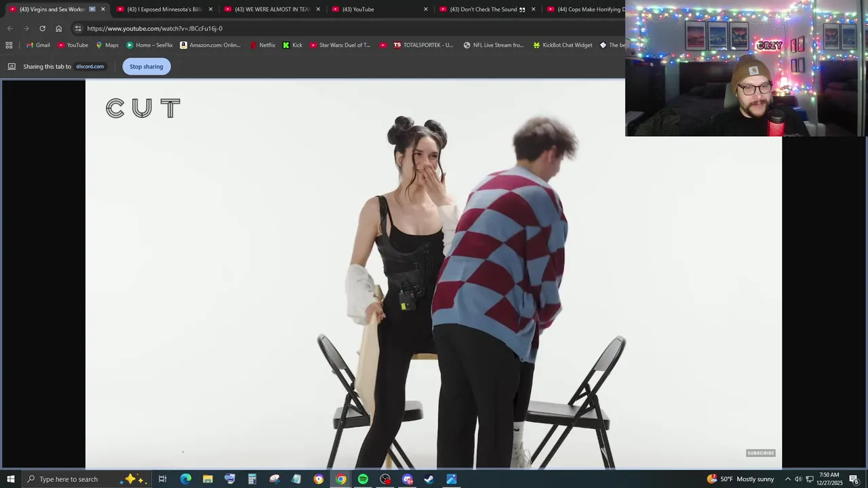Open the 'Home – SeeFlix' bookmark
868x488 pixels.
coord(149,45)
